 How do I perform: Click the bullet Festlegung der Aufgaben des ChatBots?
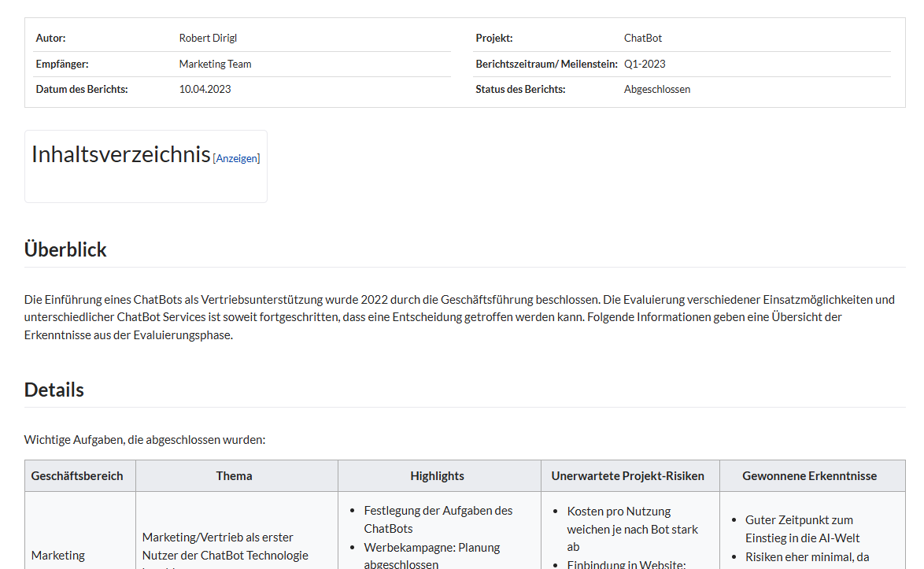438,519
